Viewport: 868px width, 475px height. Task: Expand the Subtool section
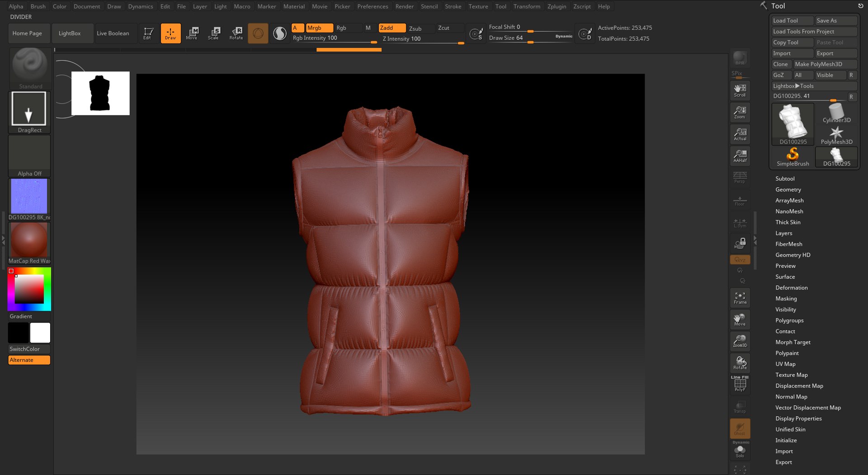(785, 179)
